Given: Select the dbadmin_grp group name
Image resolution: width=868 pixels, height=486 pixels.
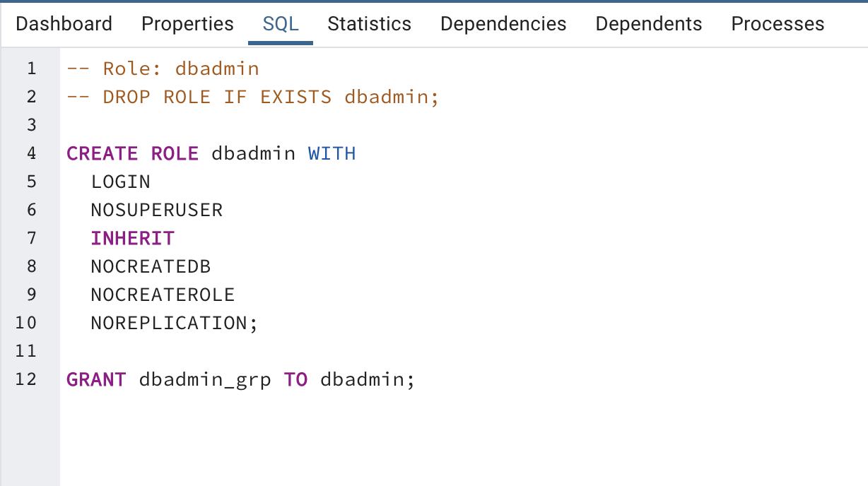Looking at the screenshot, I should (204, 379).
